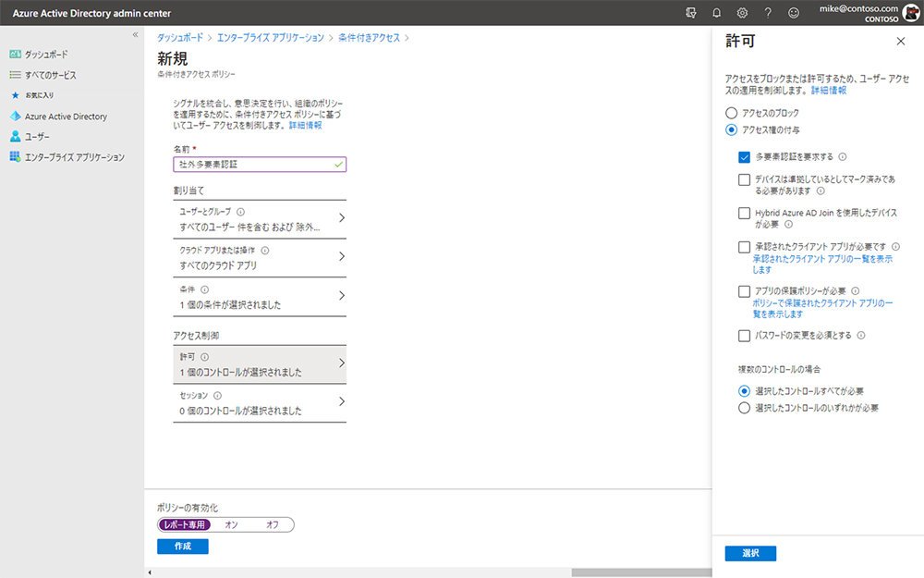Expand the クラウド アプリまたは操作 row chevron
Viewport: 924px width, 578px height.
pyautogui.click(x=342, y=256)
